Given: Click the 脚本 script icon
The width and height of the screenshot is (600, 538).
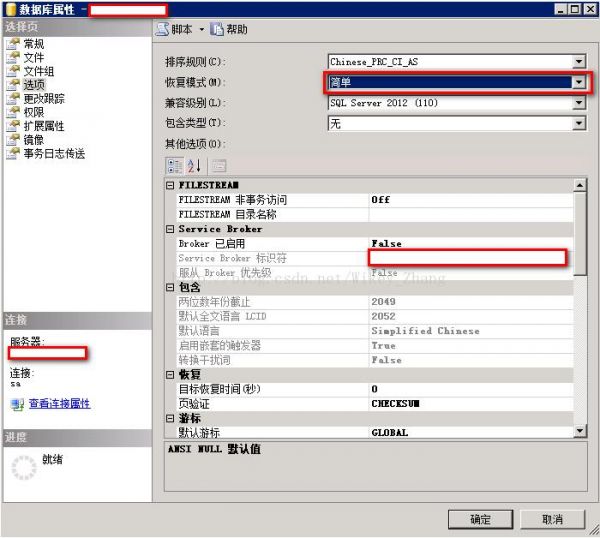Looking at the screenshot, I should click(x=163, y=29).
